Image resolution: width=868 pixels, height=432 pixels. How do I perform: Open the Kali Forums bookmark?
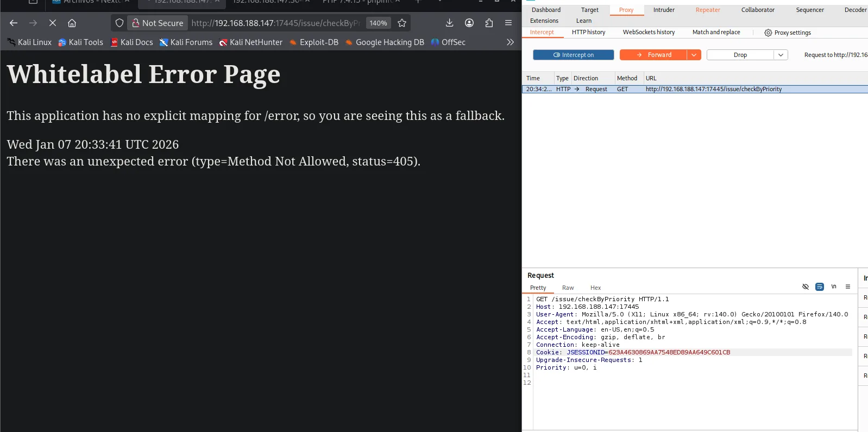coord(186,42)
